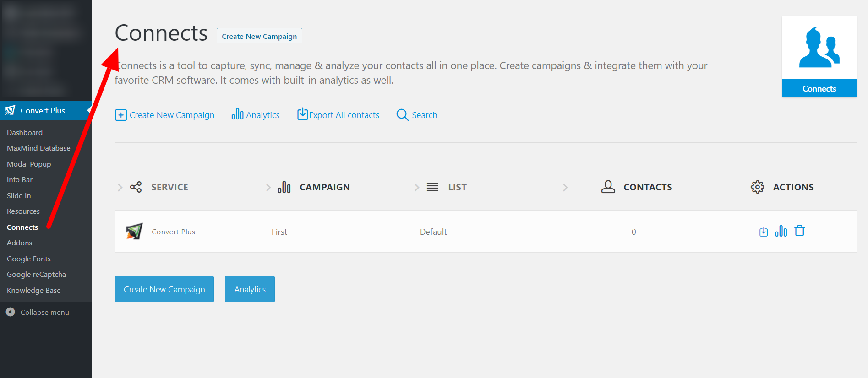Click the blue Create New Campaign button
868x378 pixels.
[x=164, y=289]
